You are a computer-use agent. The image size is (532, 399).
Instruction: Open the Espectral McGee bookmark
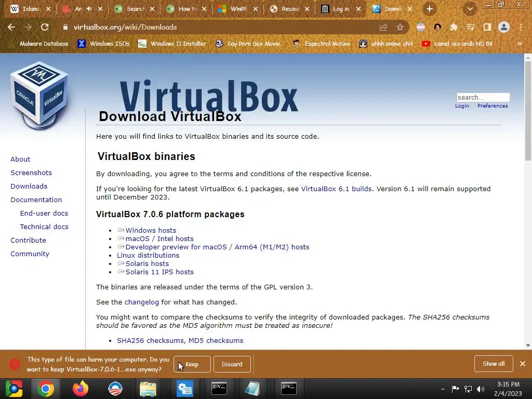coord(321,44)
